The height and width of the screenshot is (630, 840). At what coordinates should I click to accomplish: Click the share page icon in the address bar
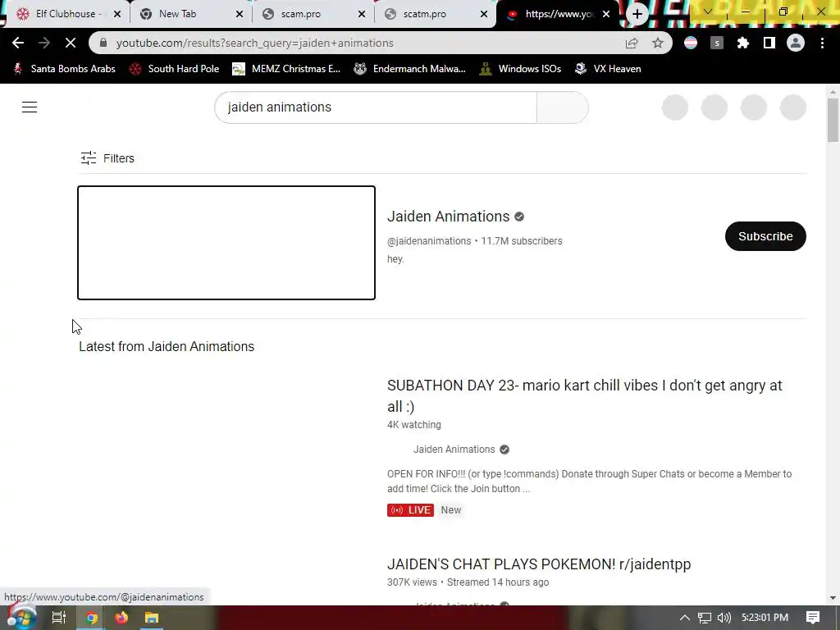coord(632,43)
